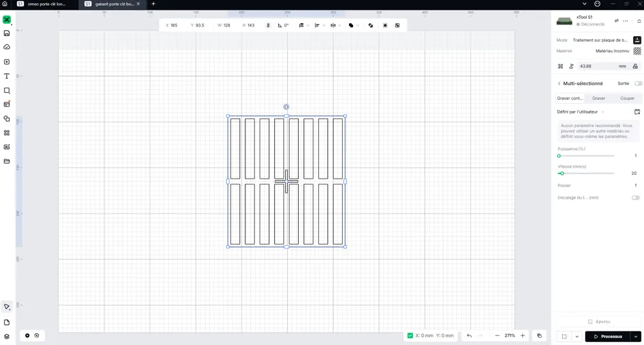644x345 pixels.
Task: Click the framing rectangle button
Action: coord(565,336)
